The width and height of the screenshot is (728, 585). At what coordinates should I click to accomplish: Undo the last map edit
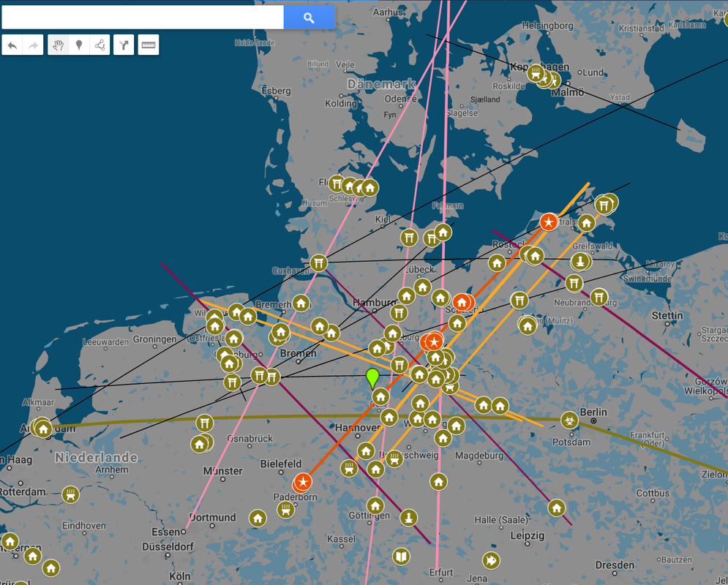click(12, 45)
